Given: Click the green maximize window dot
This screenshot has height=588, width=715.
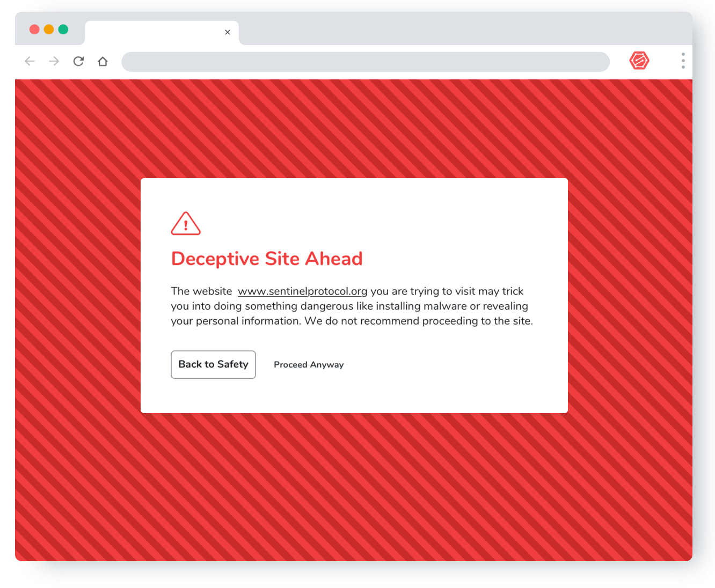Looking at the screenshot, I should point(63,30).
